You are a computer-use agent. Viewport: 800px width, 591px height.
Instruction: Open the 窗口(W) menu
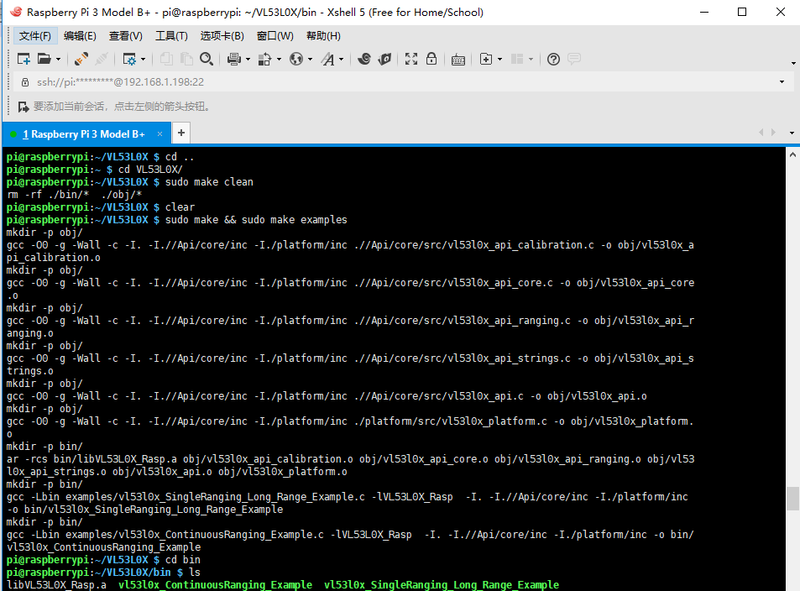pos(275,36)
